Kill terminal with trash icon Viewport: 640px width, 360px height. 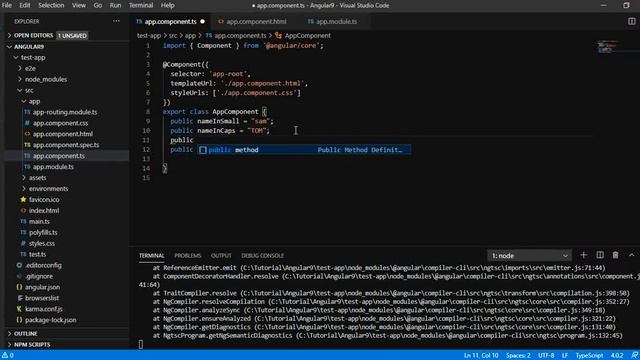pos(616,255)
